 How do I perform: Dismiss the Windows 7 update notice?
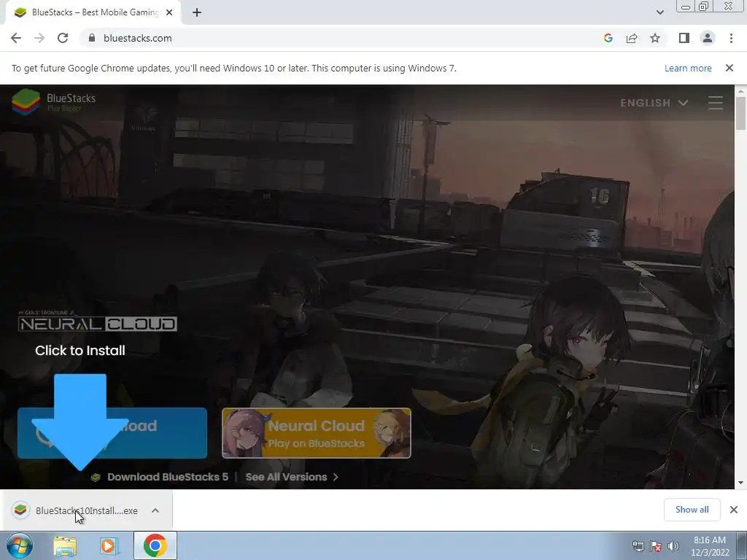729,68
